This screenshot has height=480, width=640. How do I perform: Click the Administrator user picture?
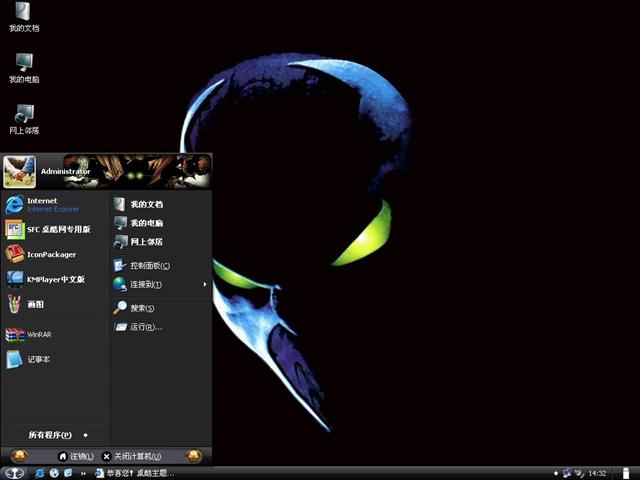pos(19,171)
